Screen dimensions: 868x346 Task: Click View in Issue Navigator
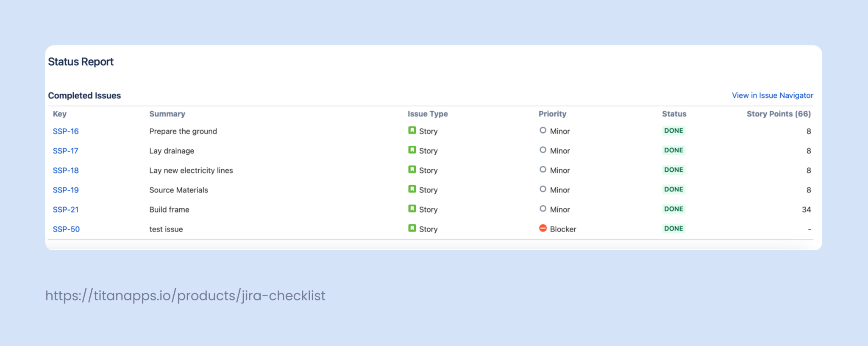(x=771, y=95)
